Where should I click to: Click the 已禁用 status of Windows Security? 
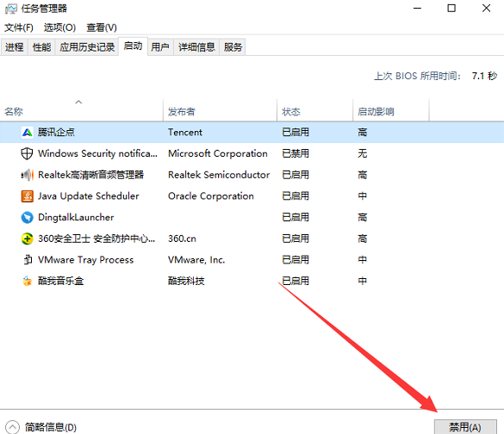tap(296, 153)
